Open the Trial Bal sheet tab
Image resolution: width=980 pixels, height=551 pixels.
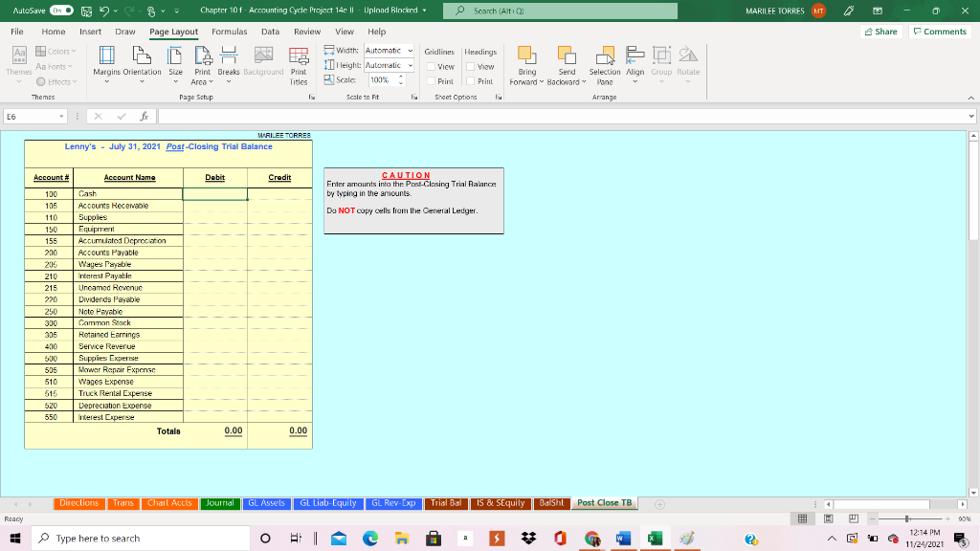coord(446,503)
